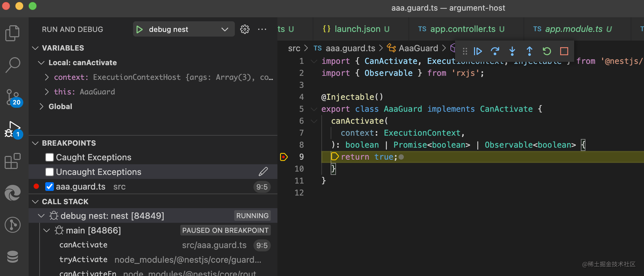Stop the debugging session
This screenshot has height=276, width=644.
564,51
